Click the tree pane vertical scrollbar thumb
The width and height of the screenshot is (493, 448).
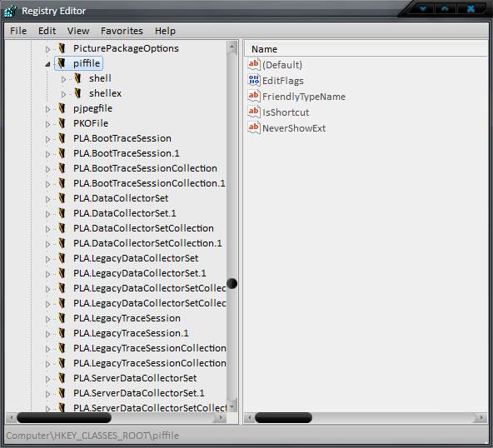(x=232, y=284)
